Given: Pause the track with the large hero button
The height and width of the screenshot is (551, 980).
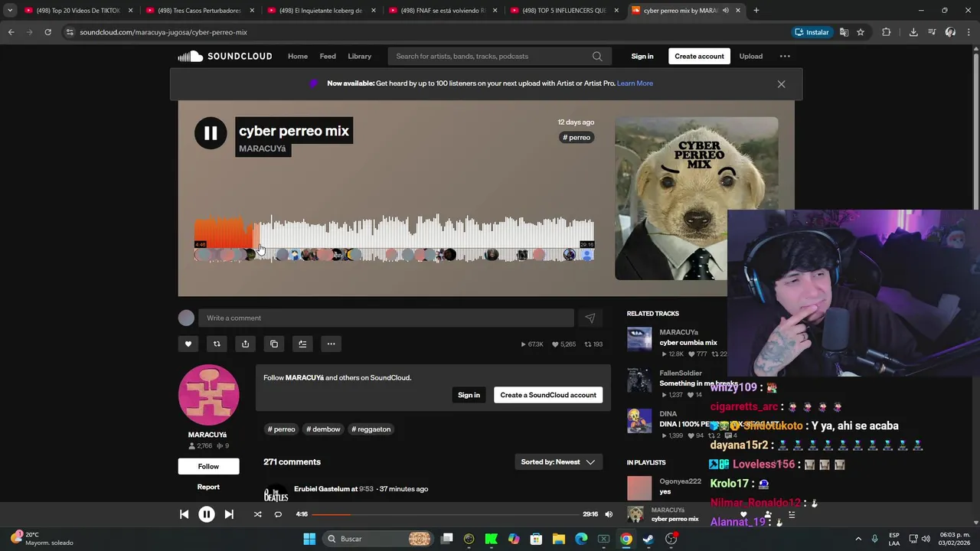Looking at the screenshot, I should (211, 133).
